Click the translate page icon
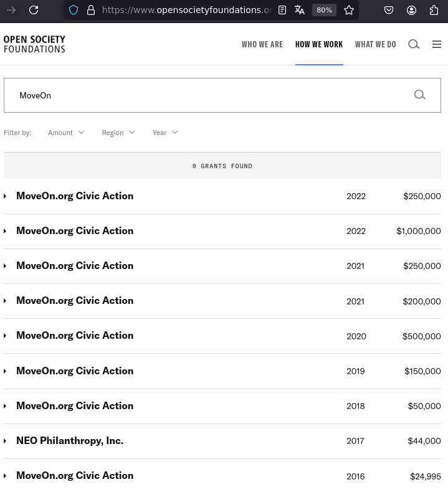This screenshot has height=492, width=448. pos(300,10)
